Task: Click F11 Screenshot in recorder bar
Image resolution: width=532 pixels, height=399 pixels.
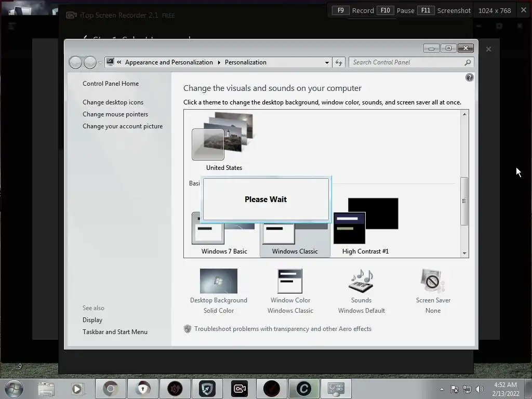Action: (444, 10)
